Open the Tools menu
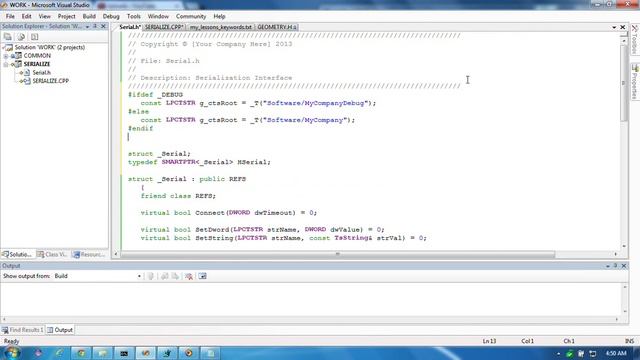 tap(133, 16)
